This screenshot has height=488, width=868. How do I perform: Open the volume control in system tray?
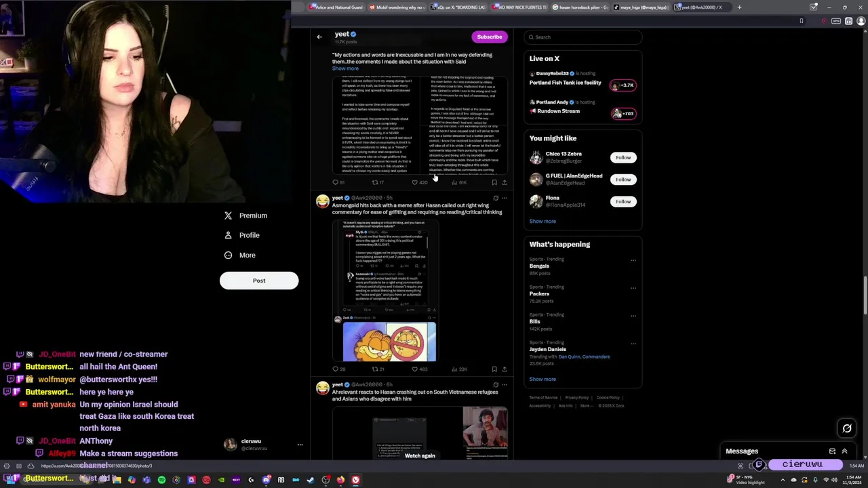(834, 480)
